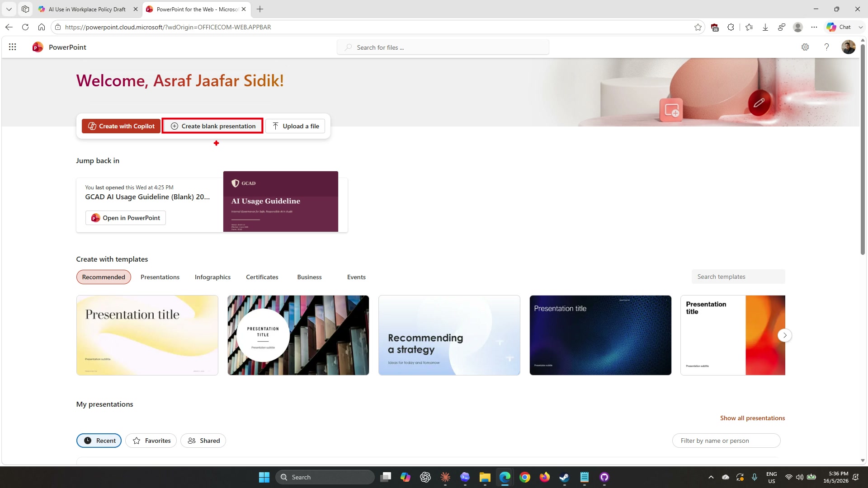
Task: Click the volume speaker tray icon
Action: tap(800, 477)
